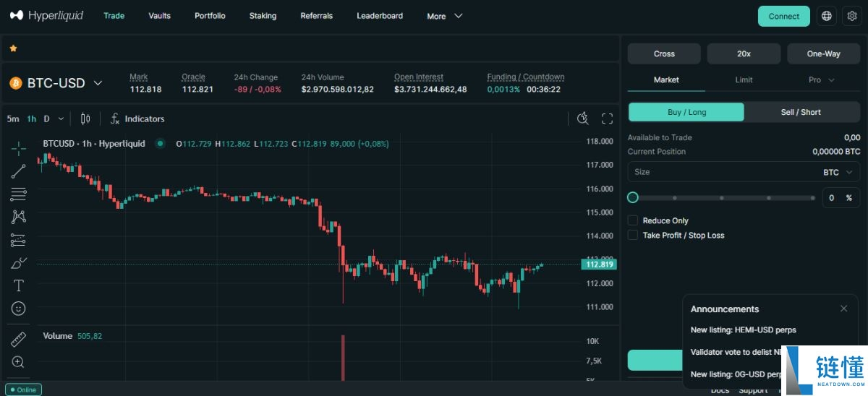Image resolution: width=868 pixels, height=396 pixels.
Task: Open the Staking page
Action: [x=263, y=15]
